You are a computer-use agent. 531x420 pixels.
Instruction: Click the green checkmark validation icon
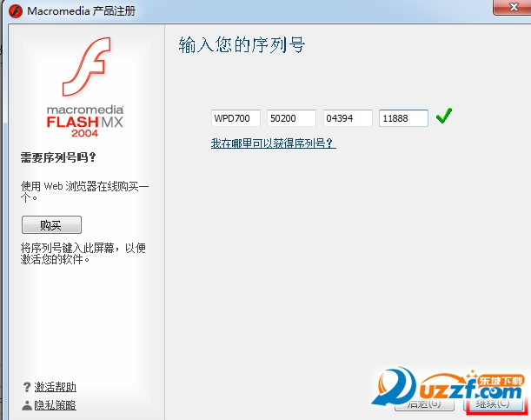click(443, 116)
